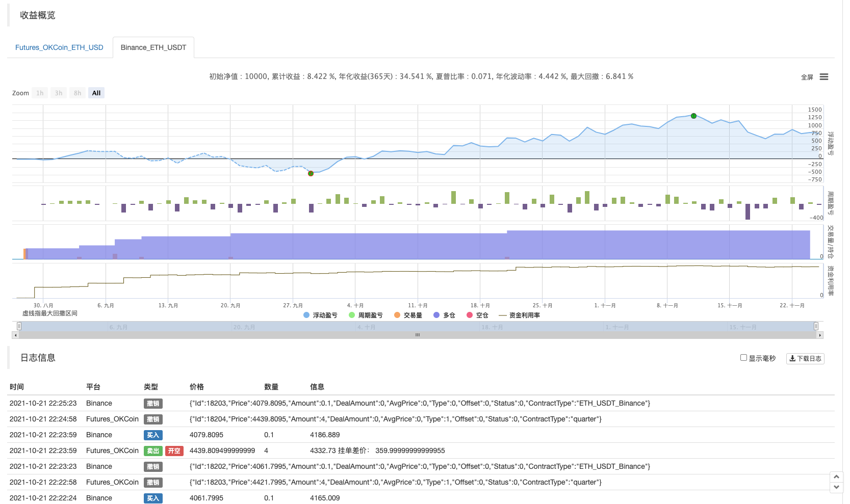
Task: Hide the 交易量 series via legend
Action: click(408, 315)
